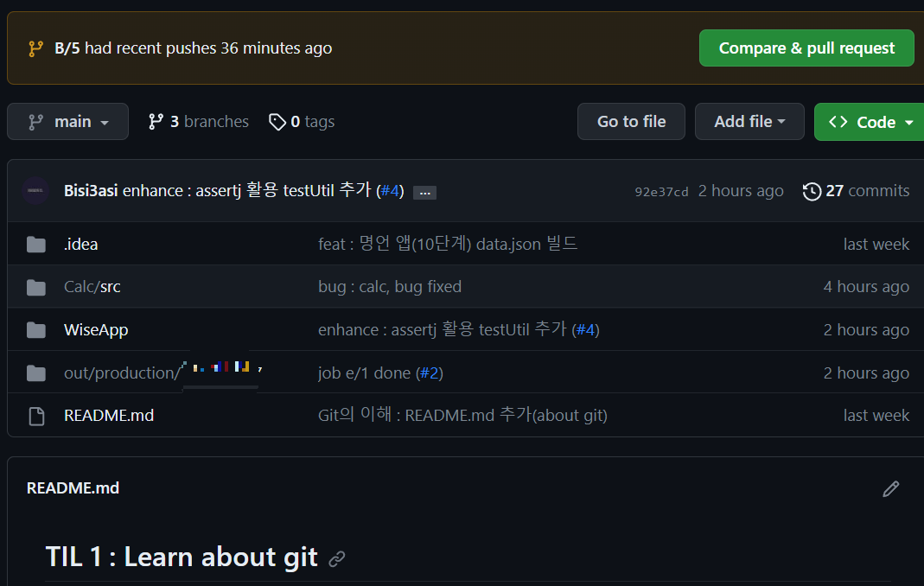924x586 pixels.
Task: Click 'last week' in .idea row
Action: tap(876, 244)
